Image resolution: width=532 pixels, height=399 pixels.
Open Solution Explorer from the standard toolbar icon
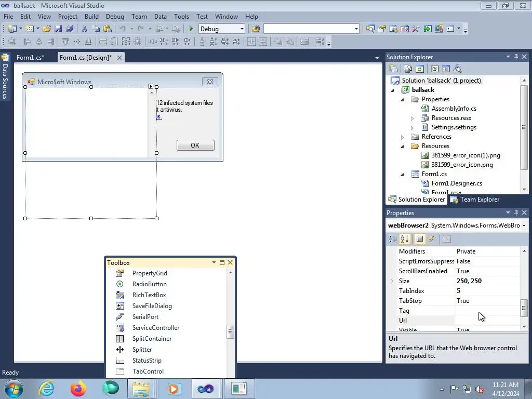coord(370,29)
